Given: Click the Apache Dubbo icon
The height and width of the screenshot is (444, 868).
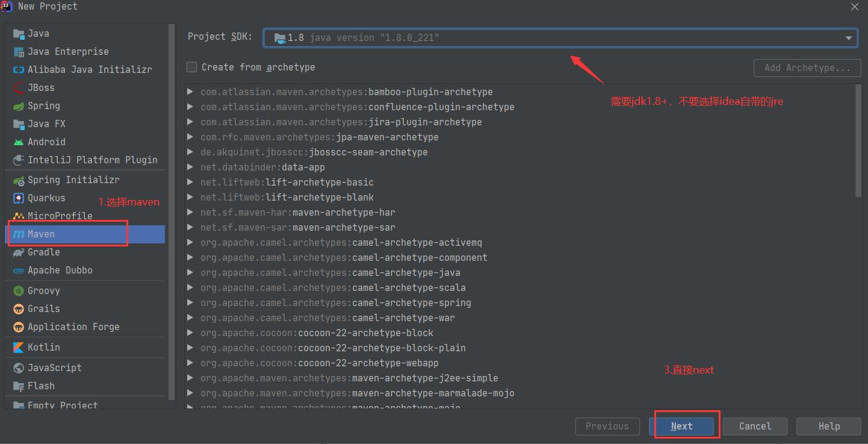Looking at the screenshot, I should [18, 270].
